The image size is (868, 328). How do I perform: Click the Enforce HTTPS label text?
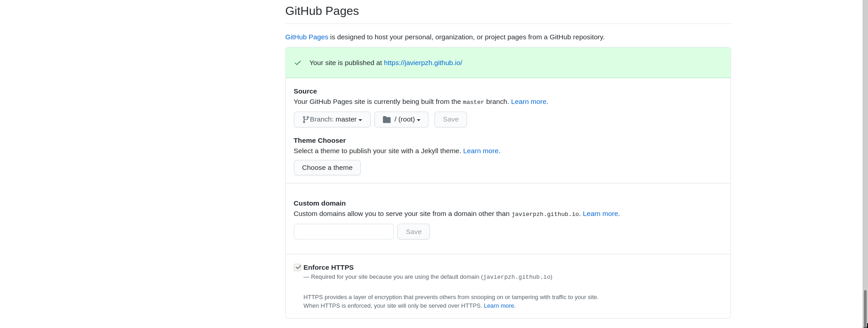point(329,267)
